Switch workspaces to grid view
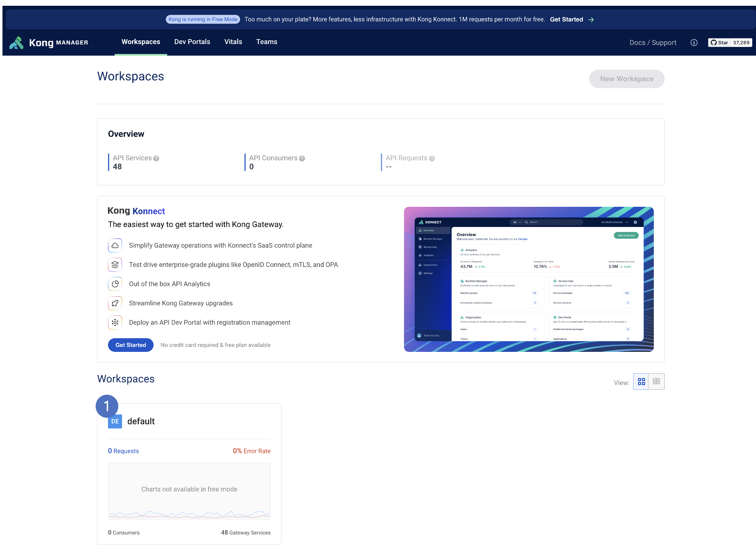This screenshot has width=756, height=557. (641, 382)
